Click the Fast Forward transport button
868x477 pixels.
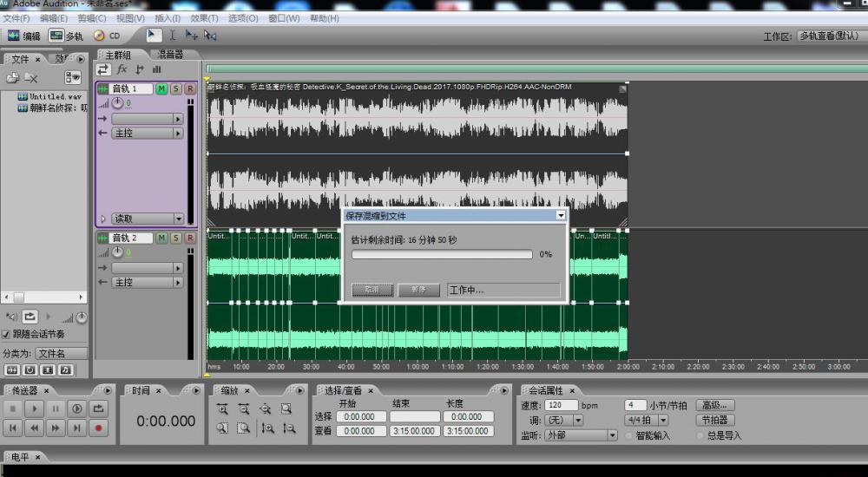pyautogui.click(x=56, y=428)
